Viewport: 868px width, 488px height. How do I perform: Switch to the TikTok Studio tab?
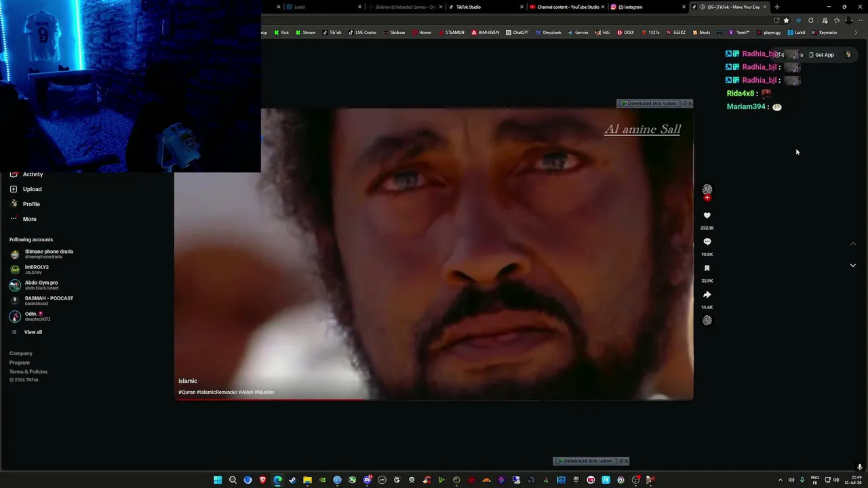(x=486, y=7)
